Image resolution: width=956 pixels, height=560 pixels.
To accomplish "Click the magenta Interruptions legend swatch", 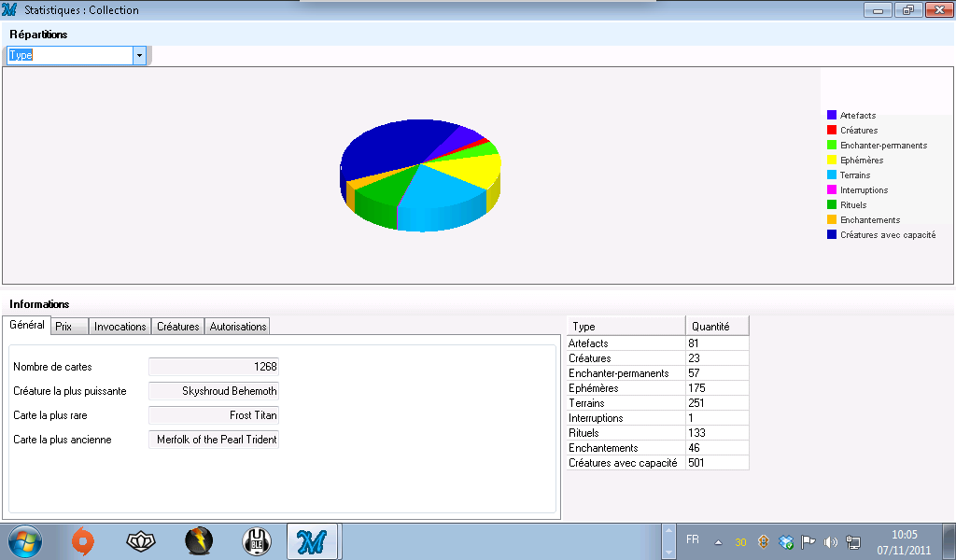I will click(832, 189).
